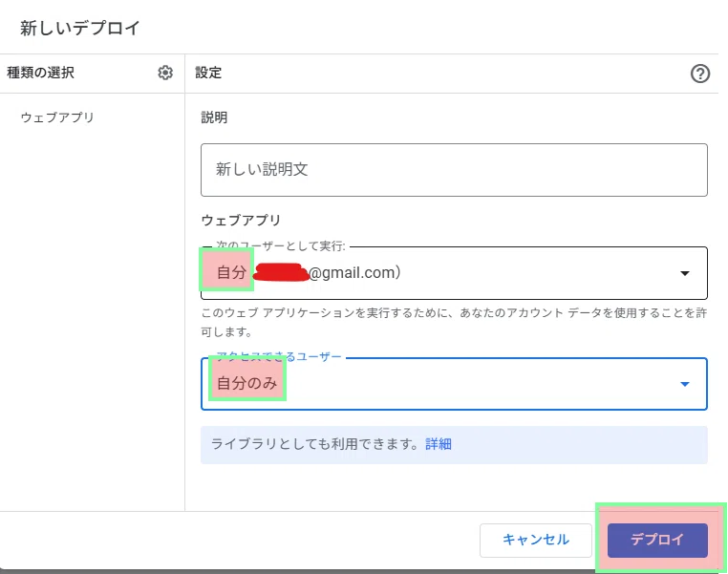Click the 説明 label
The height and width of the screenshot is (574, 728).
coord(214,117)
